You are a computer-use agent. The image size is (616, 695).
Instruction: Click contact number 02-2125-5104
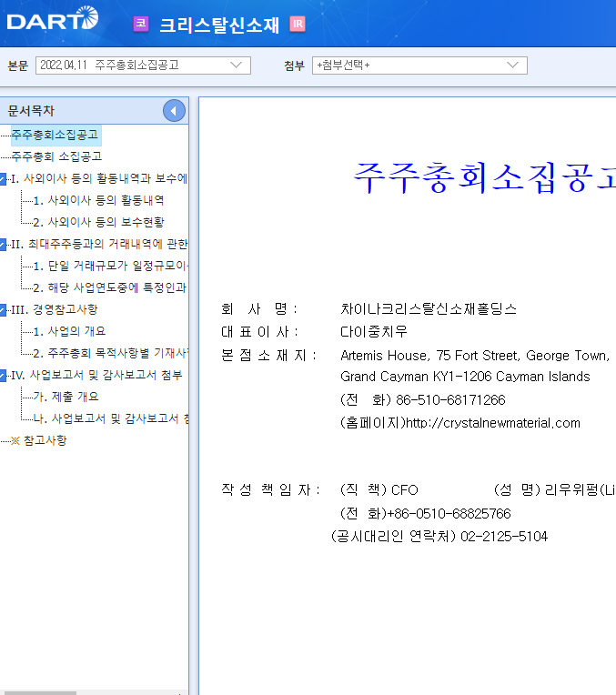click(504, 537)
